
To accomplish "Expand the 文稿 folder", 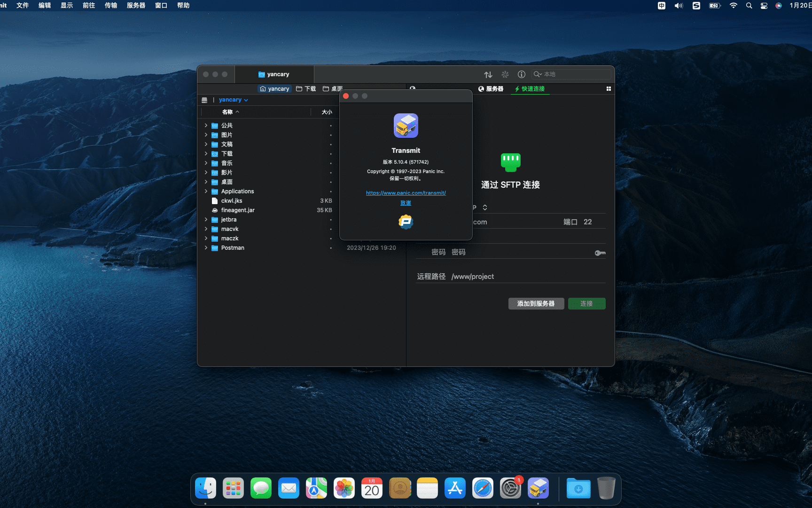I will (x=206, y=144).
